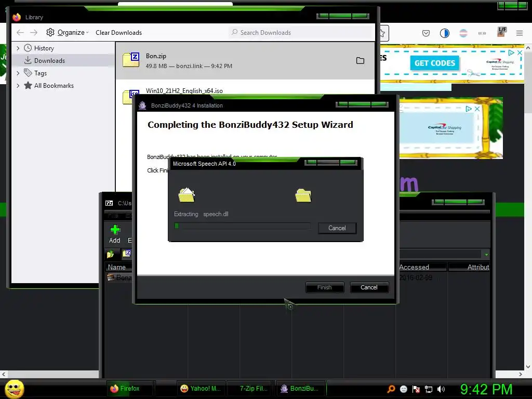Screen dimensions: 532x399
Task: Click browser page vertical scrollbar down arrow
Action: click(528, 366)
